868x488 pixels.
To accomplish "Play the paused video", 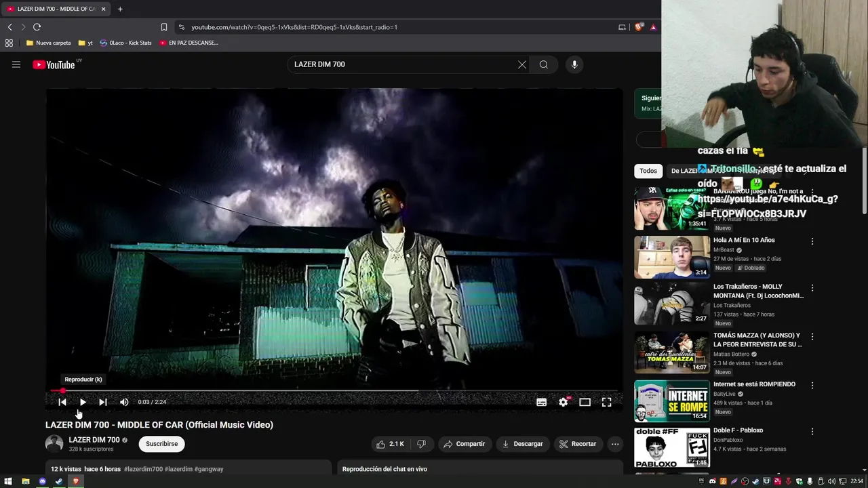I will click(x=83, y=402).
